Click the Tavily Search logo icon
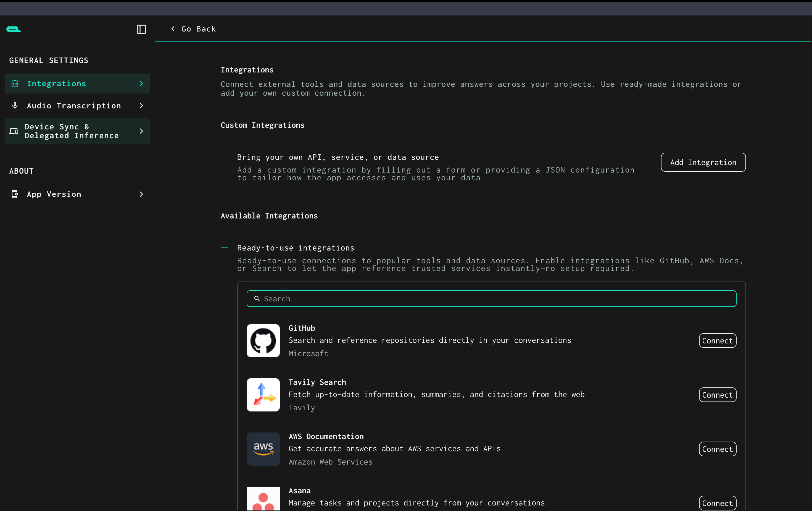 click(263, 395)
